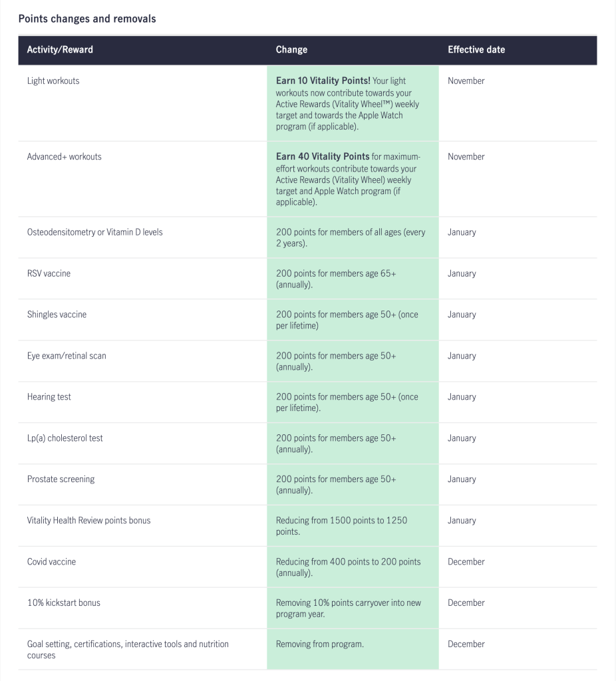Click the "Removing from program." change text
Viewport: 616px width, 681px height.
[320, 644]
